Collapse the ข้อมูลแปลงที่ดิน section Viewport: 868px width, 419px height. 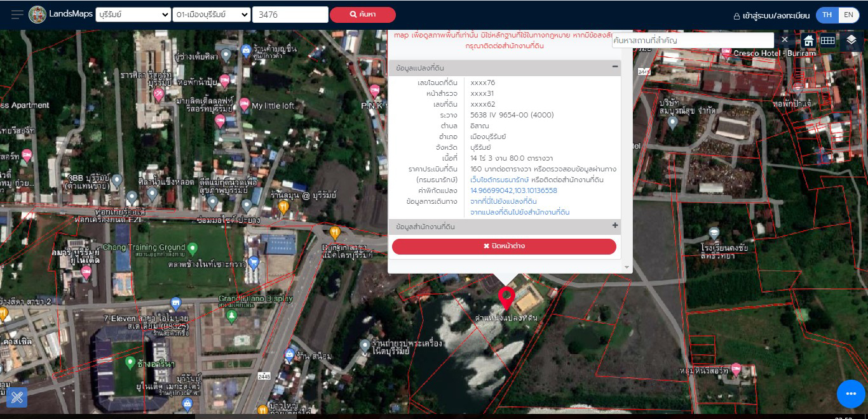(614, 67)
